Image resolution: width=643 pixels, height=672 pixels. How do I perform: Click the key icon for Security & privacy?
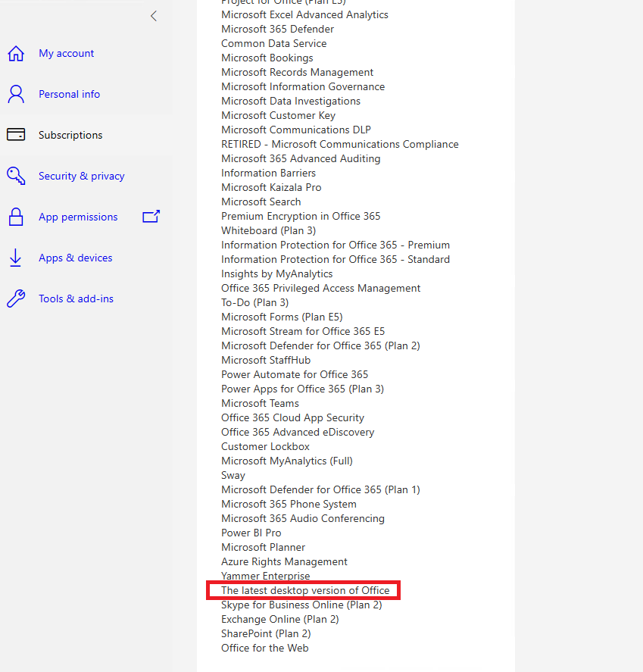[16, 176]
